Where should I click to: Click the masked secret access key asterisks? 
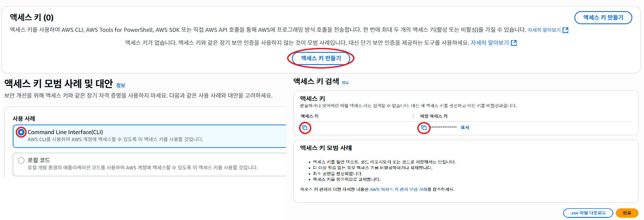coord(444,127)
